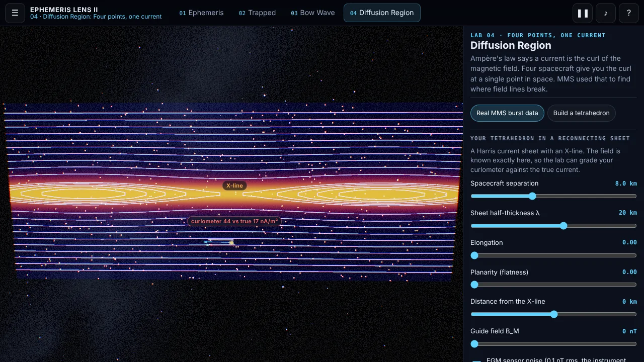Screen dimensions: 644x362
Task: Adjust the Distance from the X-line slider
Action: pyautogui.click(x=553, y=314)
